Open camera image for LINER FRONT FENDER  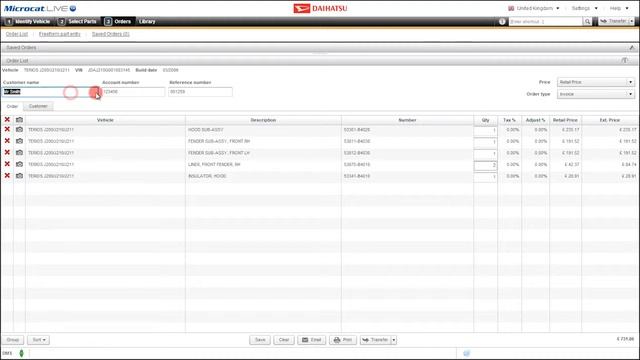tap(19, 164)
